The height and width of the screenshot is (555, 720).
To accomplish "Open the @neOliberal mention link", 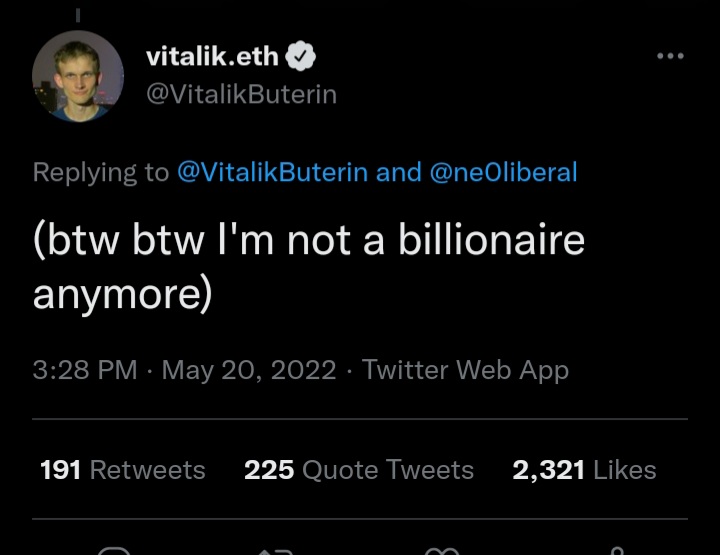I will pos(503,172).
